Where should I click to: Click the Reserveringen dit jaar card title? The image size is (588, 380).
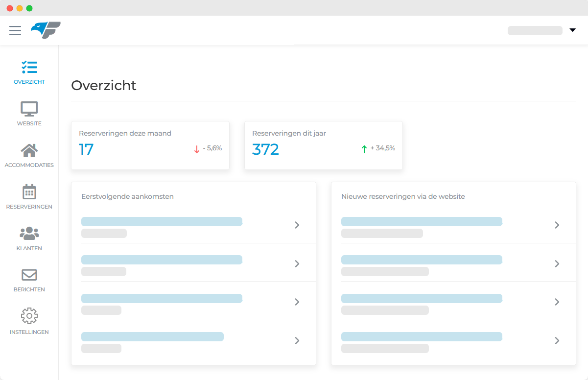[x=289, y=133]
